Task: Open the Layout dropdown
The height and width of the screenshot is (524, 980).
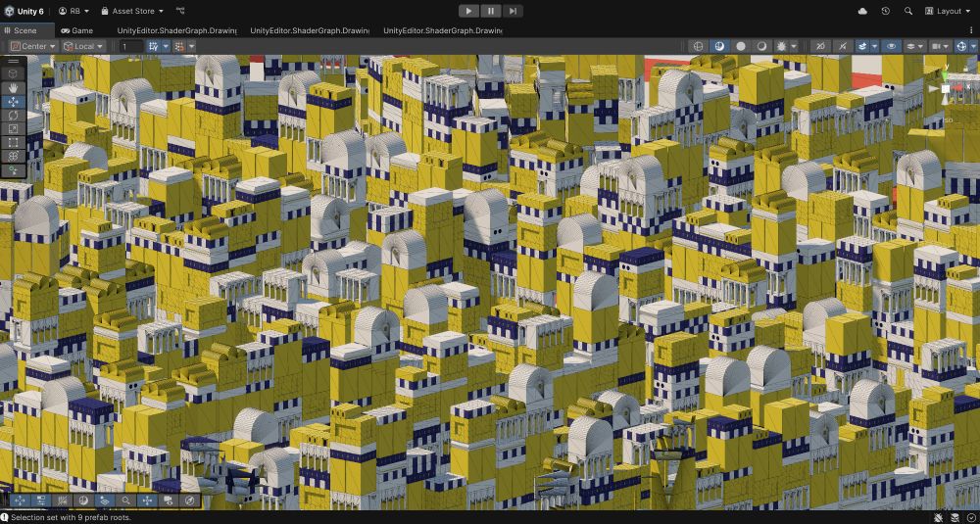Action: click(x=948, y=11)
